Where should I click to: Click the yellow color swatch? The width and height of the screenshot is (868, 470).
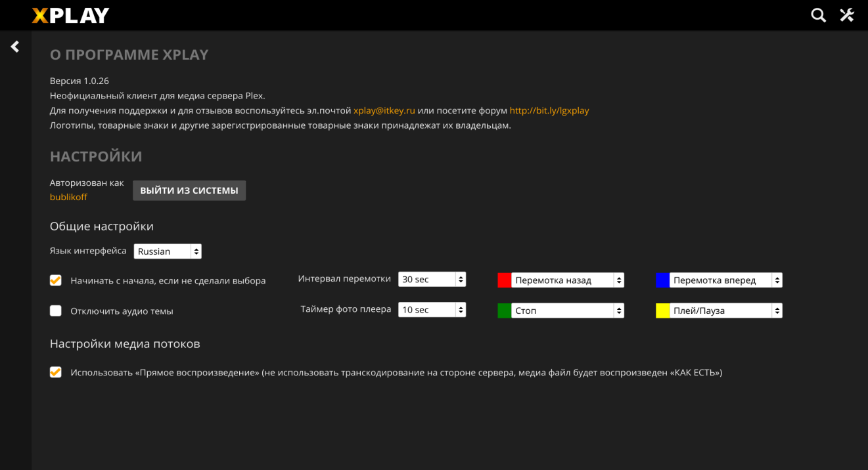click(662, 310)
